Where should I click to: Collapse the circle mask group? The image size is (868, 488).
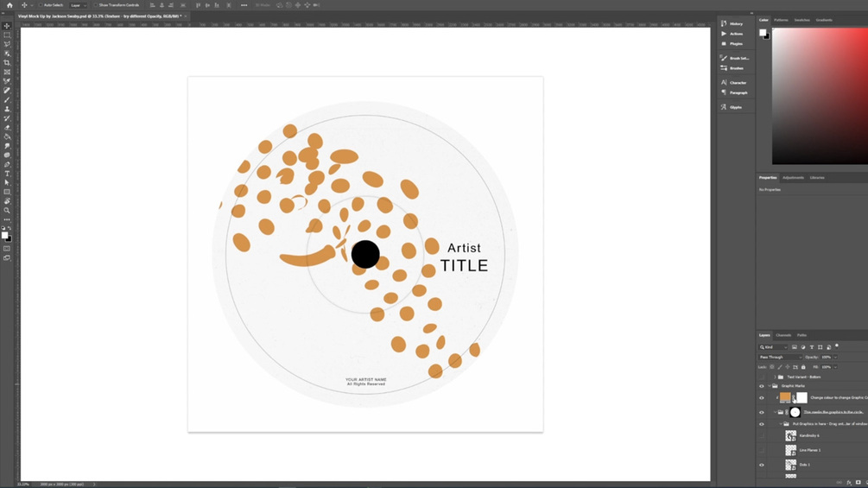tap(775, 412)
